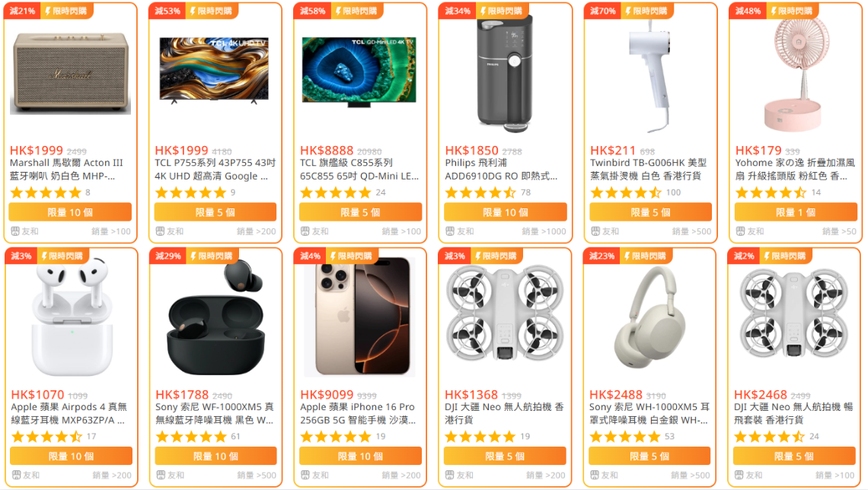Open the TCL C855 65-inch title link
868x490 pixels.
[x=359, y=169]
